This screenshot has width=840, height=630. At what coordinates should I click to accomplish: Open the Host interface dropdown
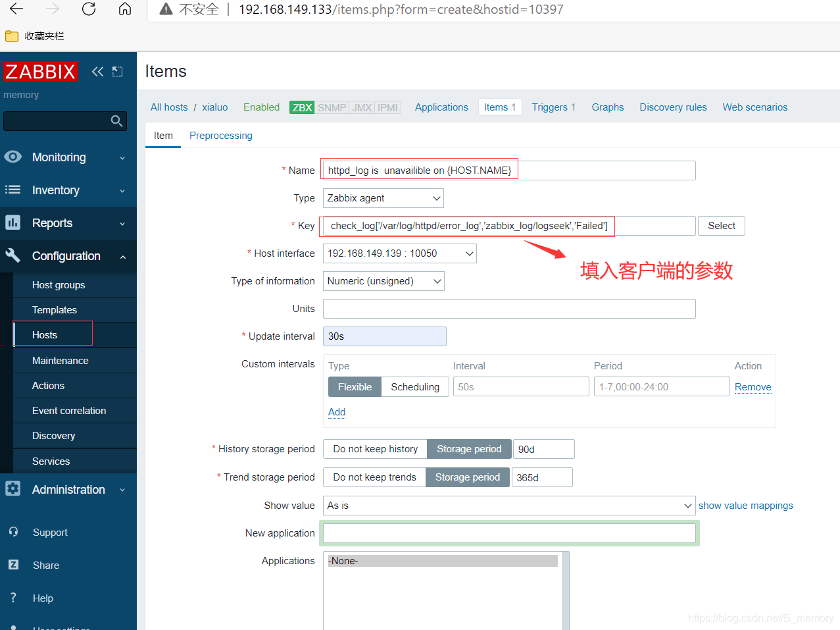tap(400, 253)
